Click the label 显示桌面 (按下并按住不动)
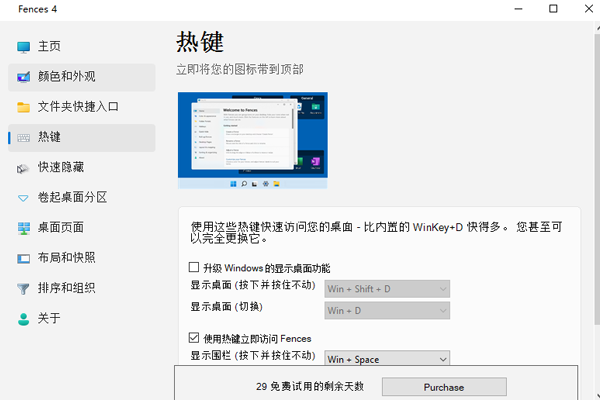 (253, 286)
